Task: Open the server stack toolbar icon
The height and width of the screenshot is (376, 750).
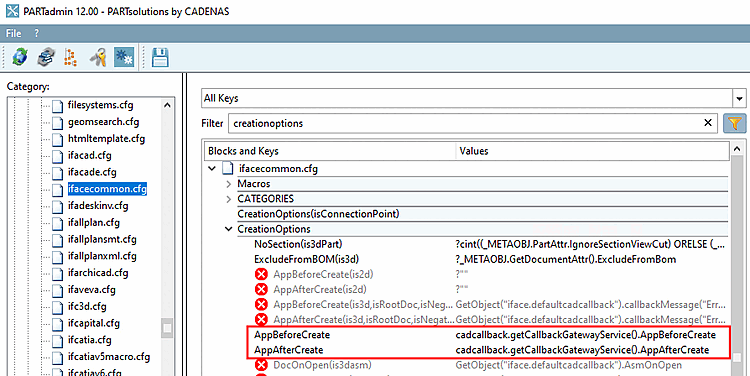Action: pyautogui.click(x=46, y=57)
